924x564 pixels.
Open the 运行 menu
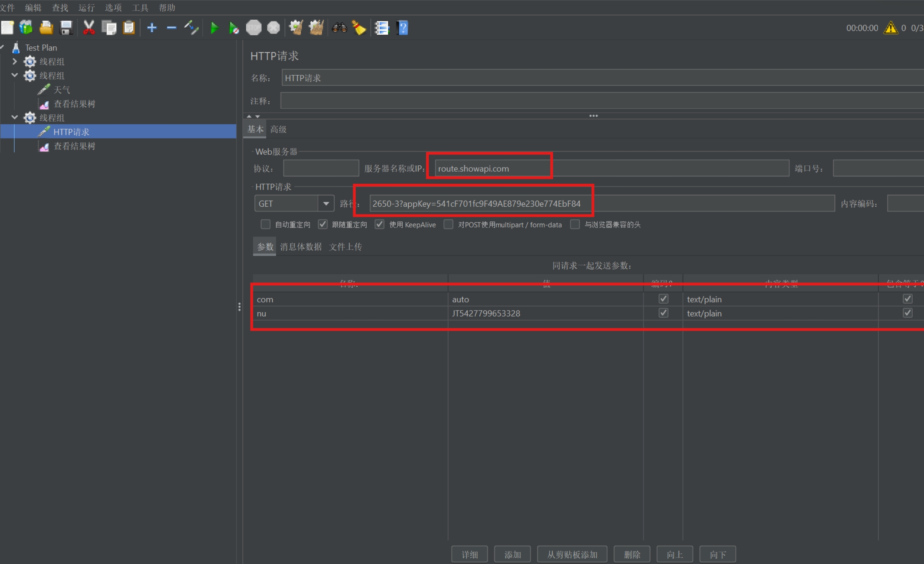(86, 8)
